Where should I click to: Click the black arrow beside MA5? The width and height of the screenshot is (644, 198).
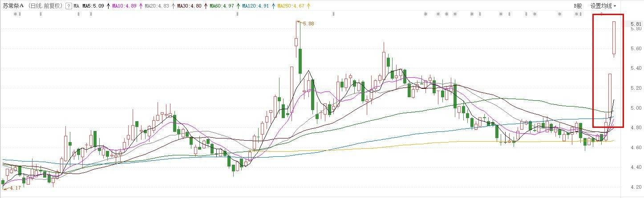coord(108,6)
